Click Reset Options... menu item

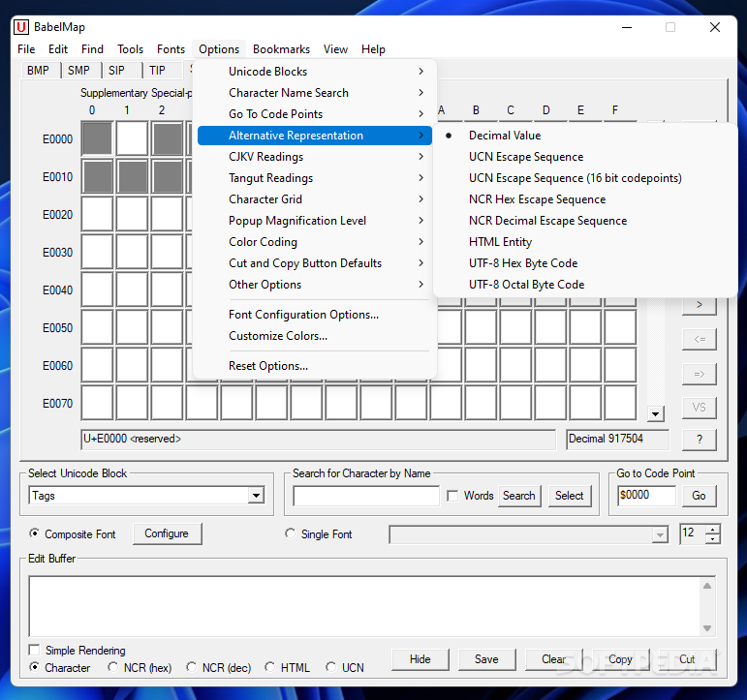point(315,366)
